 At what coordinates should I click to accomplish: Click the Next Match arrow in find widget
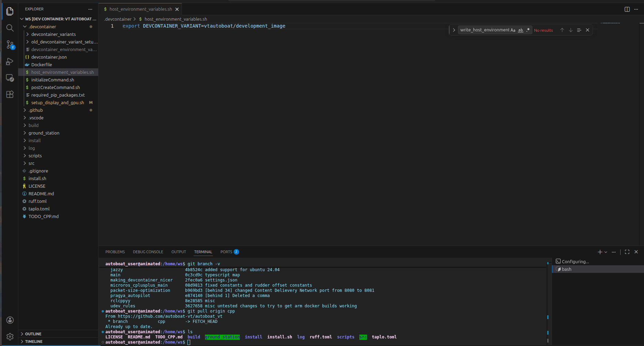(570, 30)
